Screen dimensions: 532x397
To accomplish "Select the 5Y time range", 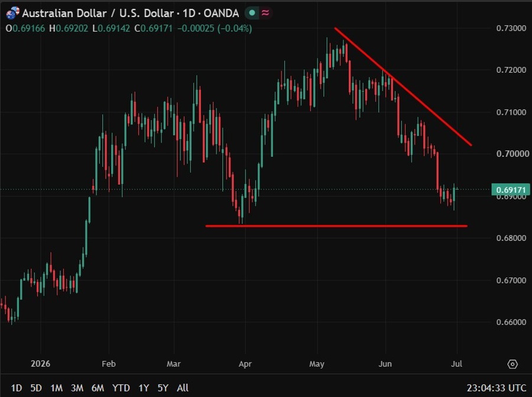I will click(163, 388).
